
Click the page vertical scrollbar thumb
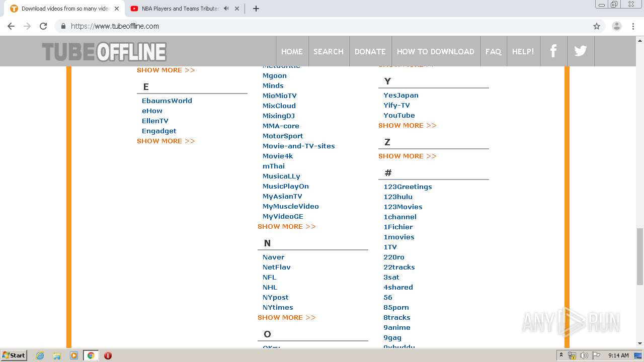pyautogui.click(x=640, y=256)
